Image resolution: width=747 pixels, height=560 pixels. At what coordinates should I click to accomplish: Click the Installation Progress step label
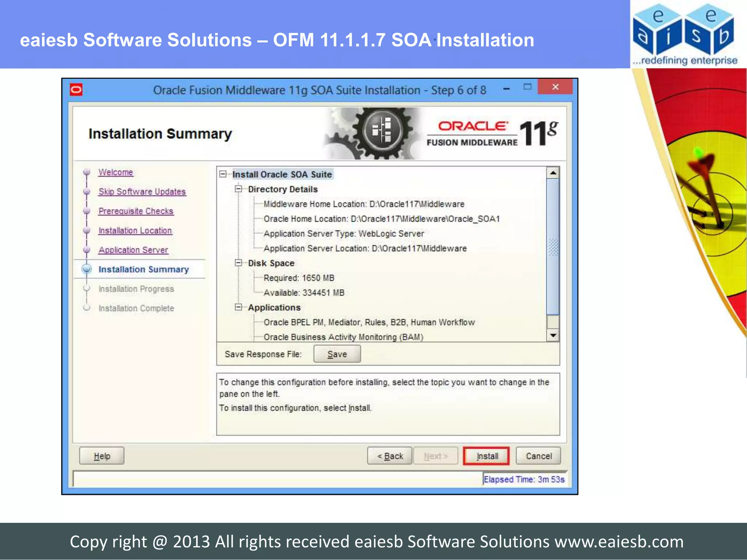click(136, 289)
